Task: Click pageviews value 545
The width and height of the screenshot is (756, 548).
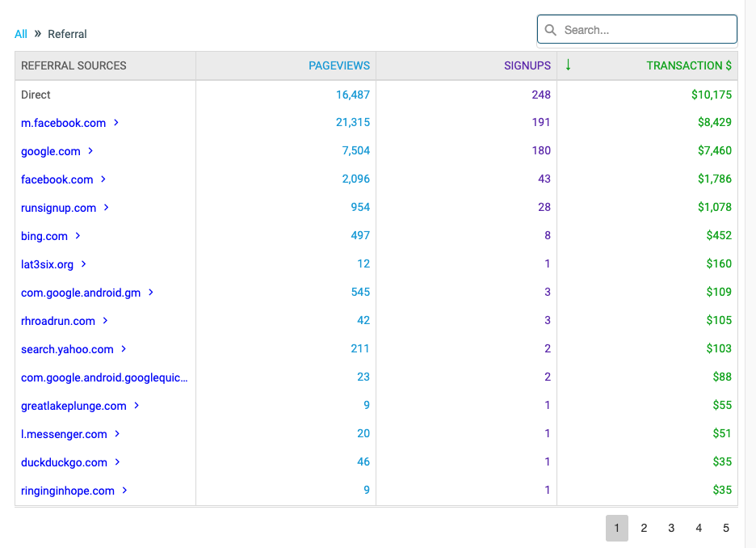Action: tap(360, 292)
